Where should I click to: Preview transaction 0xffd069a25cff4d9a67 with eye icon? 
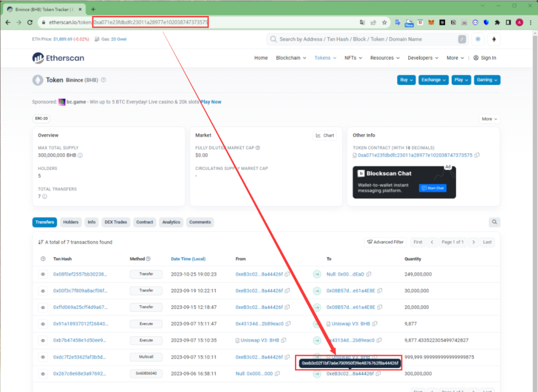point(43,307)
